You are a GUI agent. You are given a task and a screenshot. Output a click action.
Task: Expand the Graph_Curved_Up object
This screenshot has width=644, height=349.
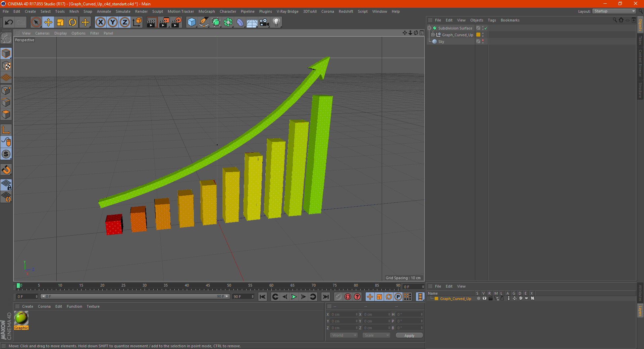point(433,35)
